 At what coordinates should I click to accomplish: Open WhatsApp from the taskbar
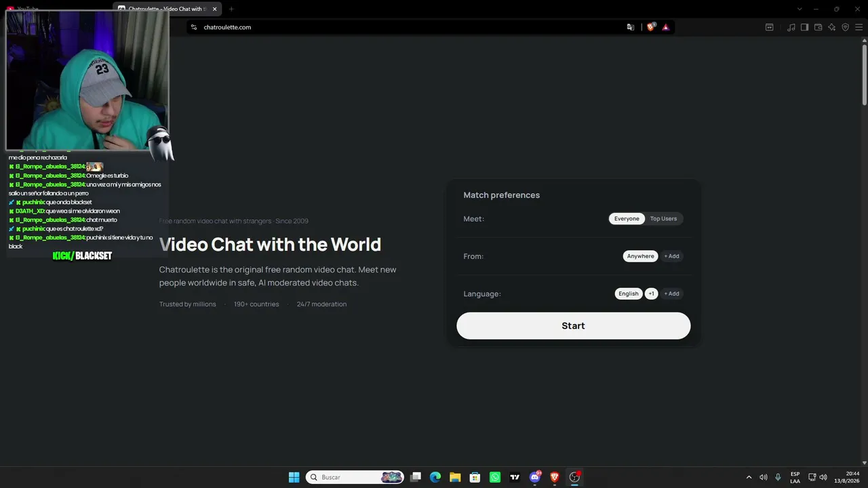click(495, 477)
